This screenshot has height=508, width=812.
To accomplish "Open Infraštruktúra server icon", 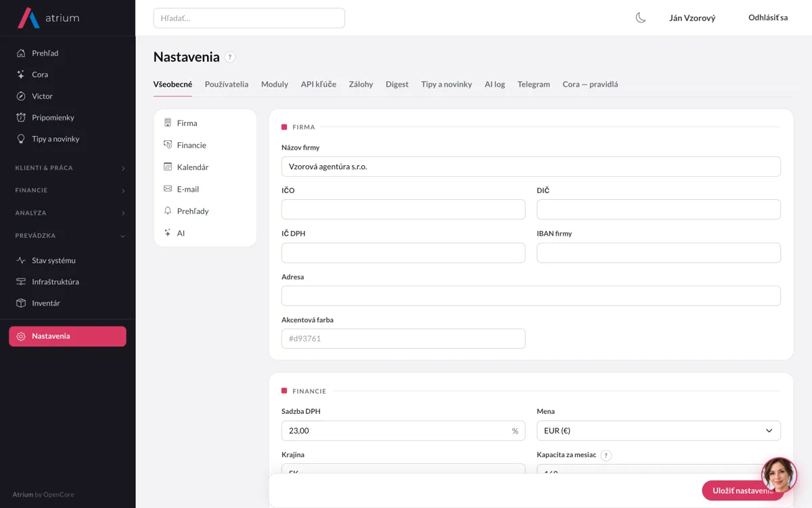I will tap(21, 282).
